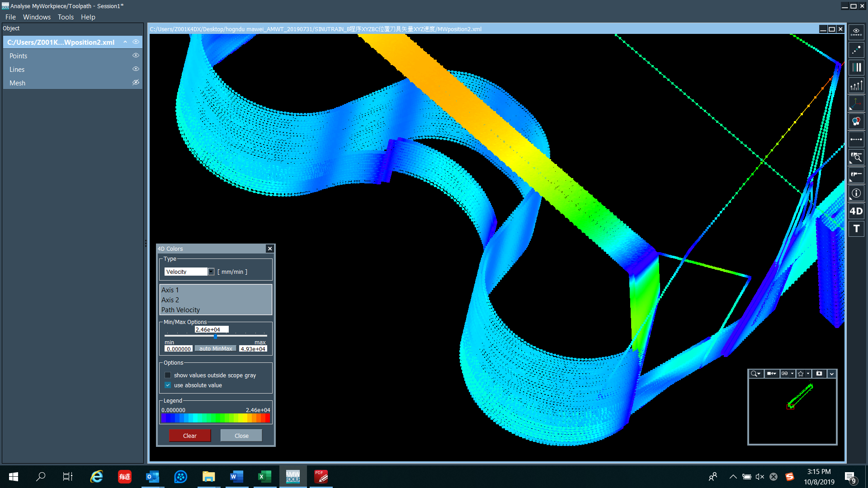Click the T text tool icon
Screen dimensions: 868x488
tap(856, 229)
